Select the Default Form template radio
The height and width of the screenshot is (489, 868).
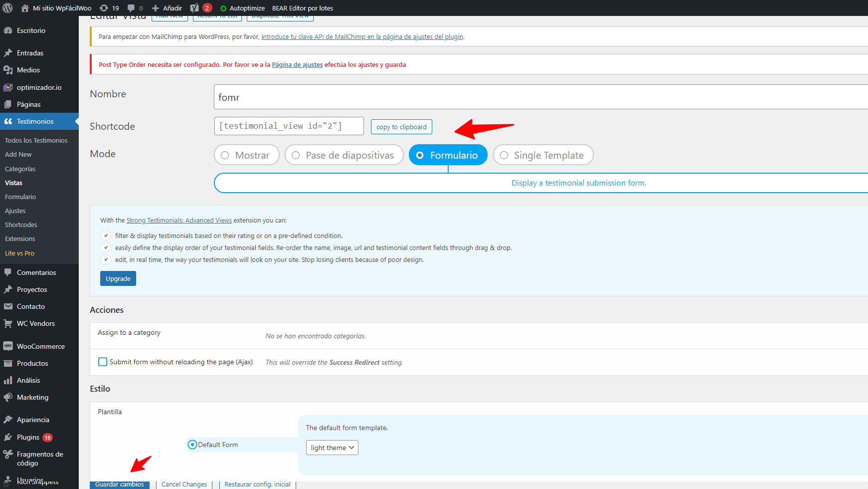pos(192,445)
